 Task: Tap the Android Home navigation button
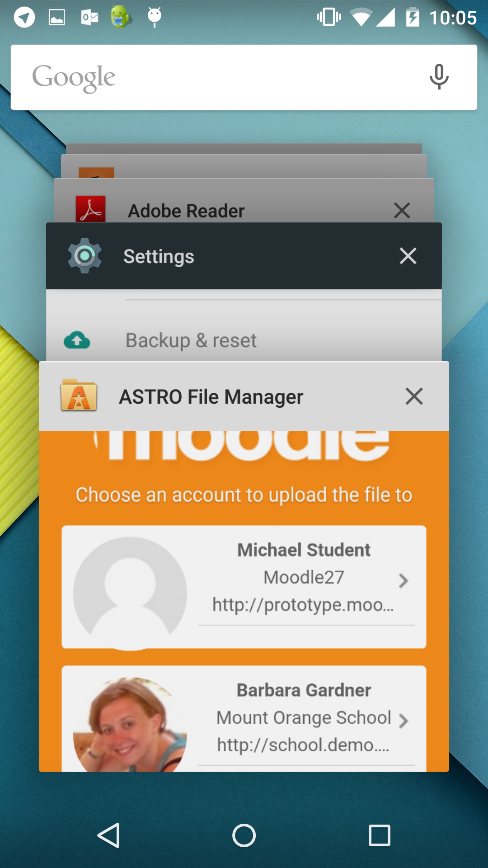tap(244, 835)
